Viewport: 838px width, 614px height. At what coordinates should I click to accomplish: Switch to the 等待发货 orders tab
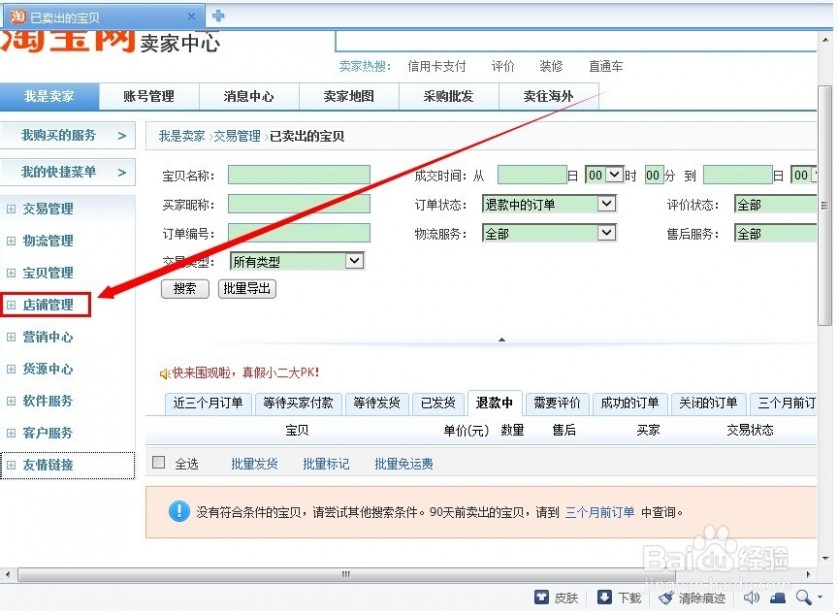376,403
